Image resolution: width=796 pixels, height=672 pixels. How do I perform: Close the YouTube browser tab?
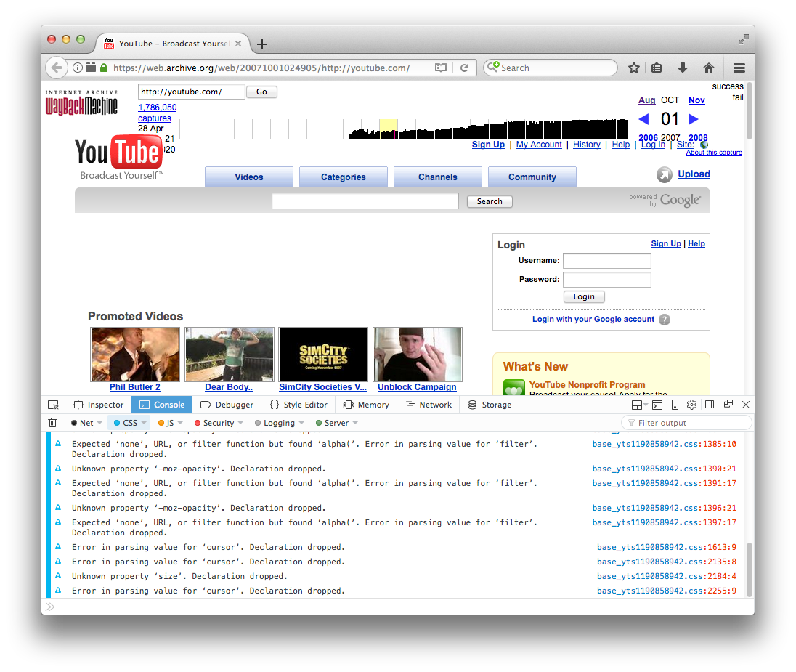point(238,44)
